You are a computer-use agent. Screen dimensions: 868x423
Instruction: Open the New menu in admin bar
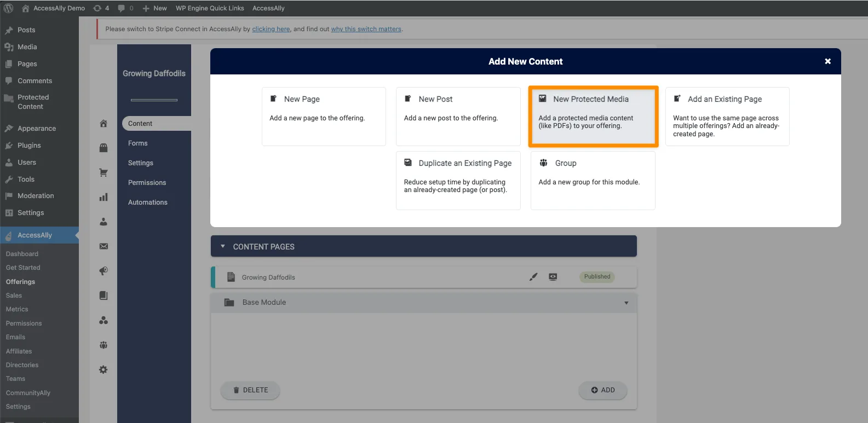[155, 8]
